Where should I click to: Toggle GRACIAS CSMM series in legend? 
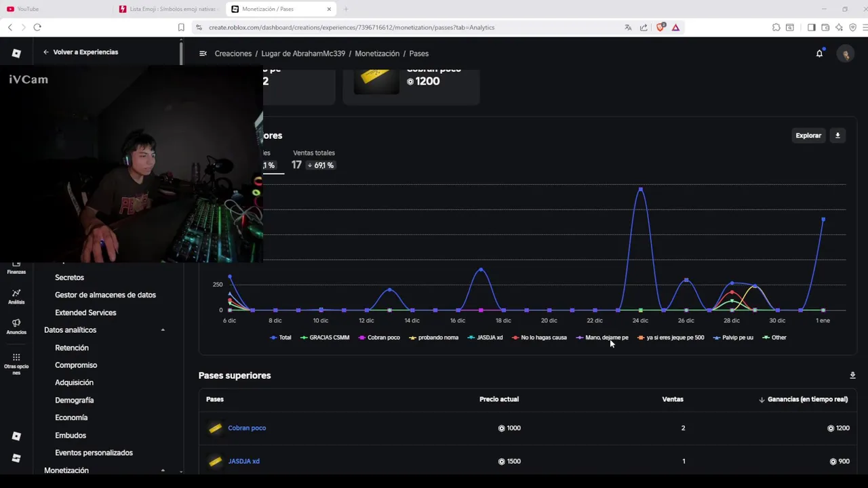(325, 338)
